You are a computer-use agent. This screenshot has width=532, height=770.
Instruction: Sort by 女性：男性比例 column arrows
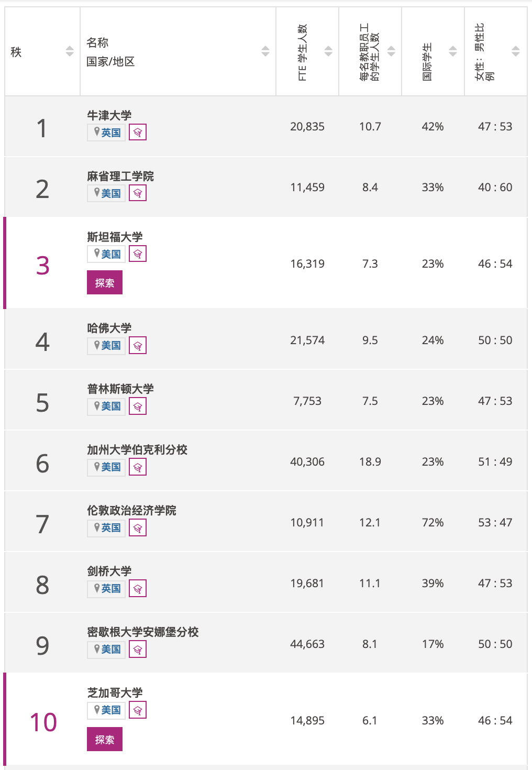[x=516, y=51]
